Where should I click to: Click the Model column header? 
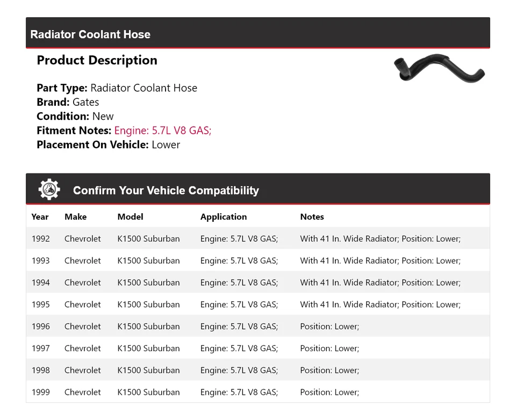tap(130, 217)
